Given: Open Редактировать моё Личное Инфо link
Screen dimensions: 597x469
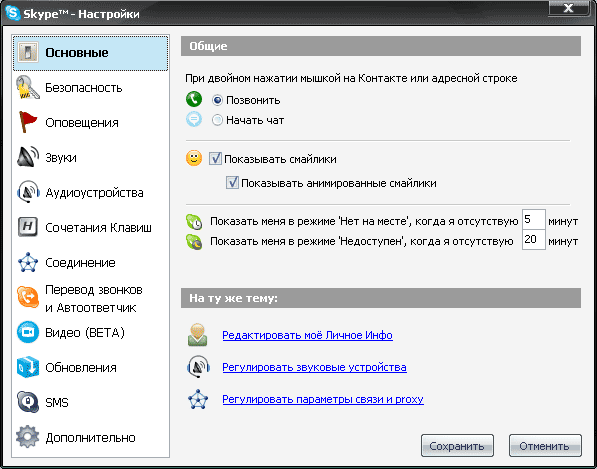Looking at the screenshot, I should (307, 335).
